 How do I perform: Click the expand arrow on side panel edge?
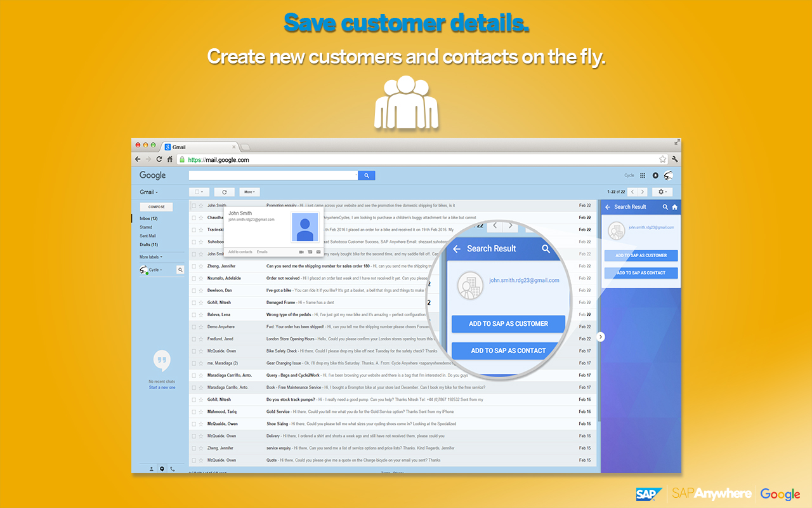[x=601, y=337]
